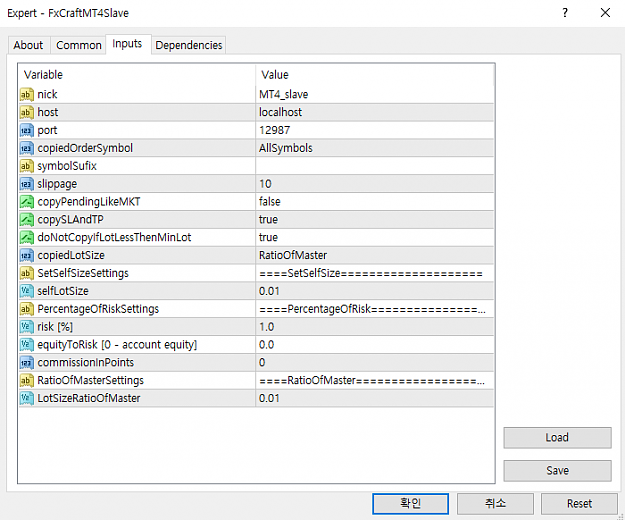
Task: Click the Variable column header
Action: pos(137,75)
